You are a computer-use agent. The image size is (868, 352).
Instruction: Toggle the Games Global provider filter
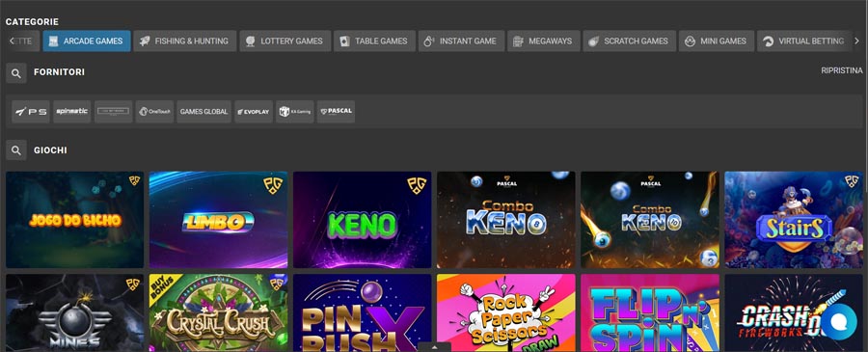click(204, 112)
